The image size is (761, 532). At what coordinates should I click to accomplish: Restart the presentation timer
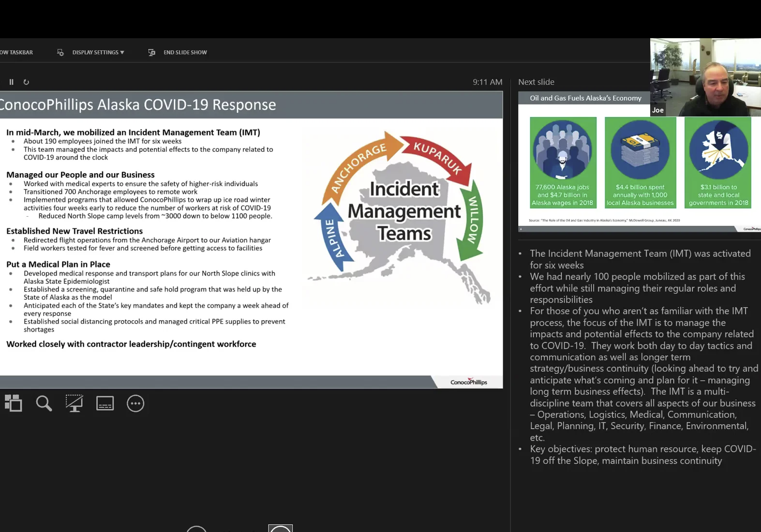point(26,82)
